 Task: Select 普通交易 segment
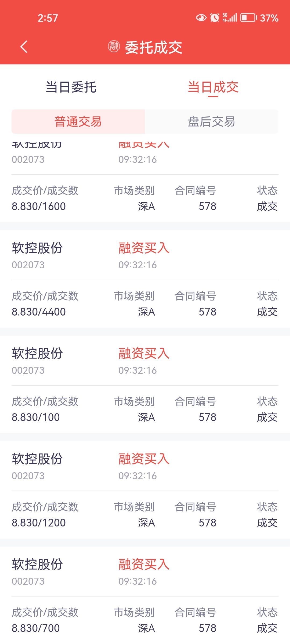(78, 122)
